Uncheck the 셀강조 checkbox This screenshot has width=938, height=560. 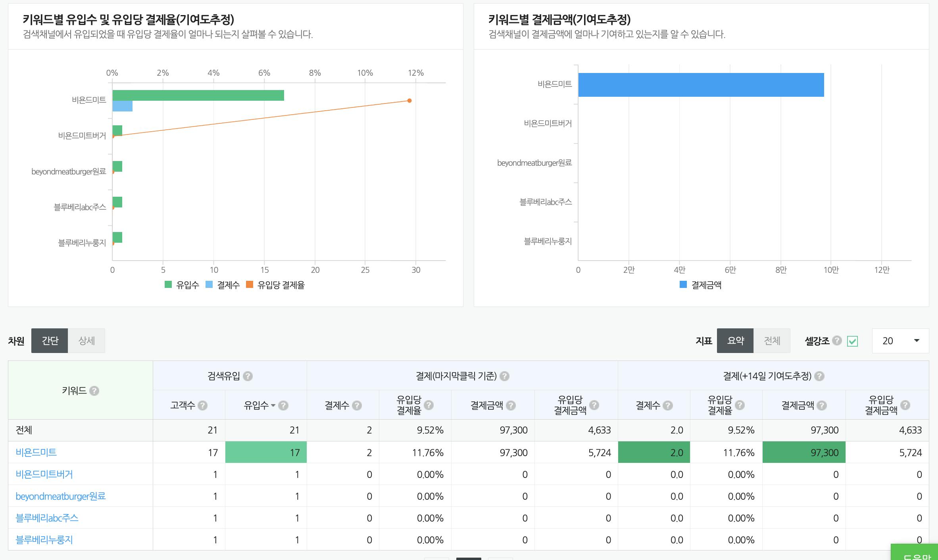(852, 341)
